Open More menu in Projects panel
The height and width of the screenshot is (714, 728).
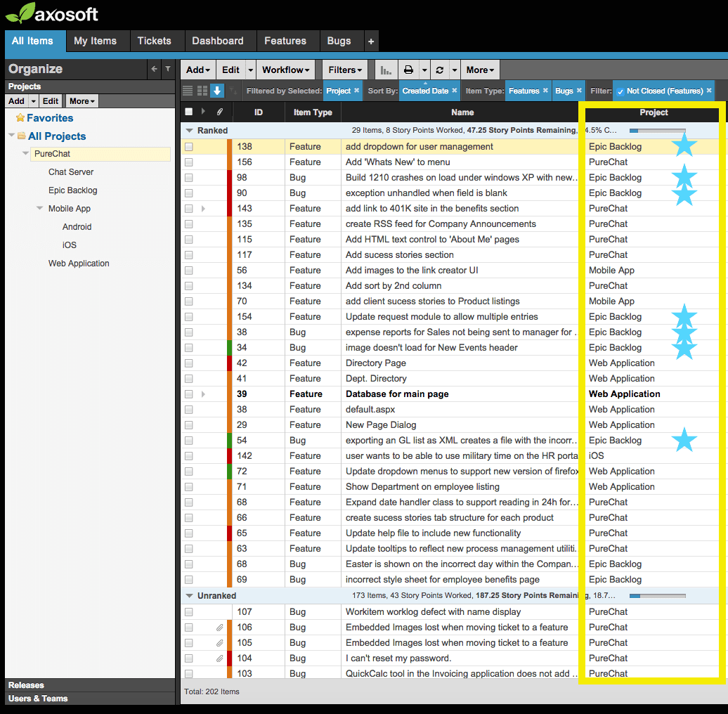click(x=82, y=101)
